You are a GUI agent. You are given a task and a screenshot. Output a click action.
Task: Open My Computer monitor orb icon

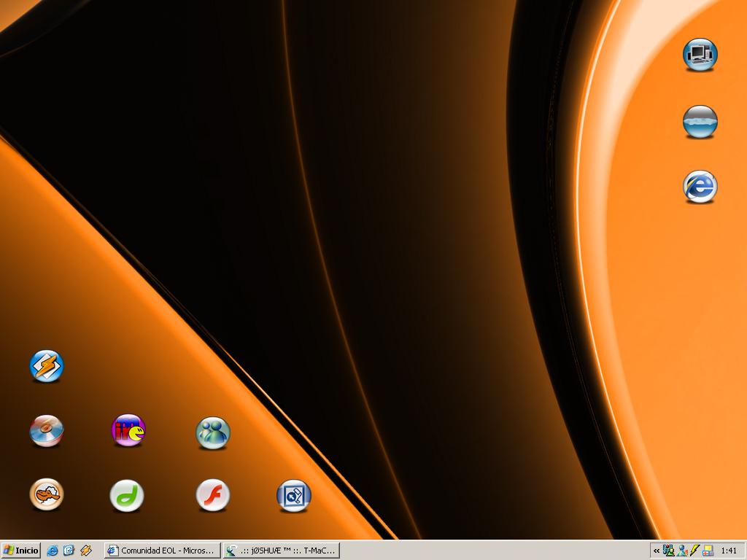(700, 55)
